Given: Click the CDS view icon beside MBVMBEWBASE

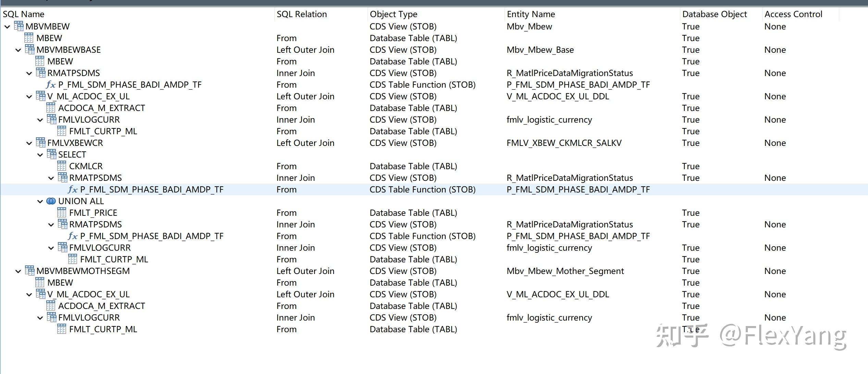Looking at the screenshot, I should pyautogui.click(x=29, y=50).
